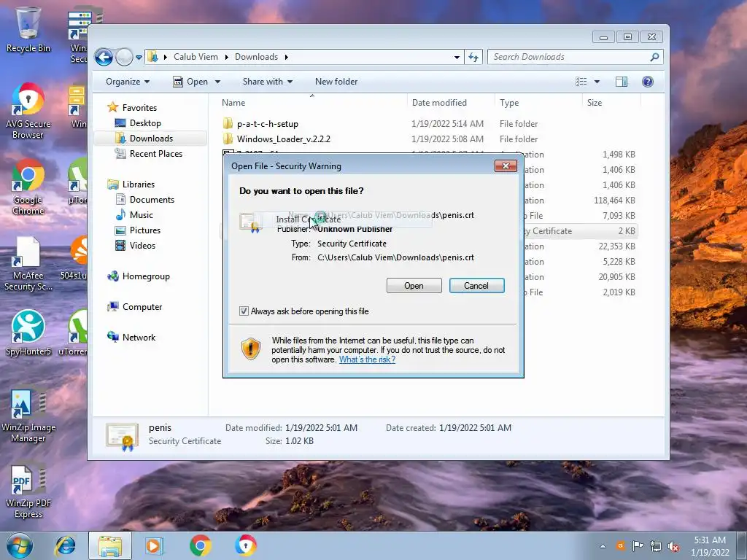Expand the arrow after Calub Viem breadcrumb

point(226,57)
